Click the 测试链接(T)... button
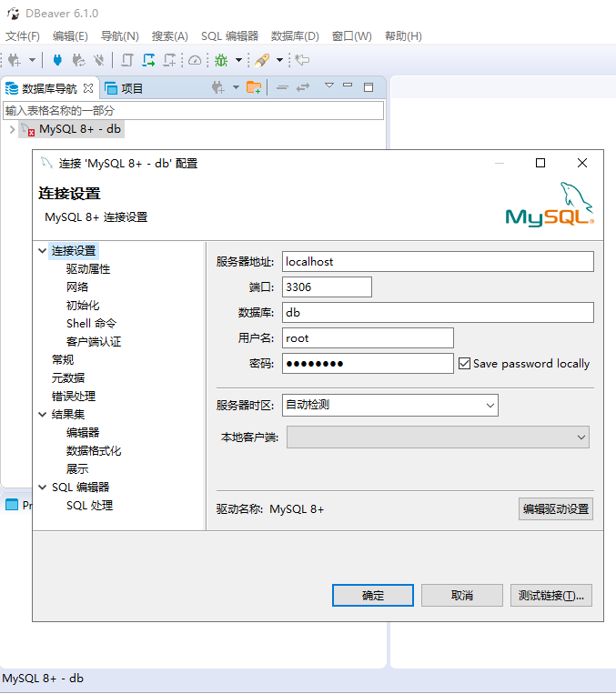Image resolution: width=616 pixels, height=694 pixels. tap(550, 595)
